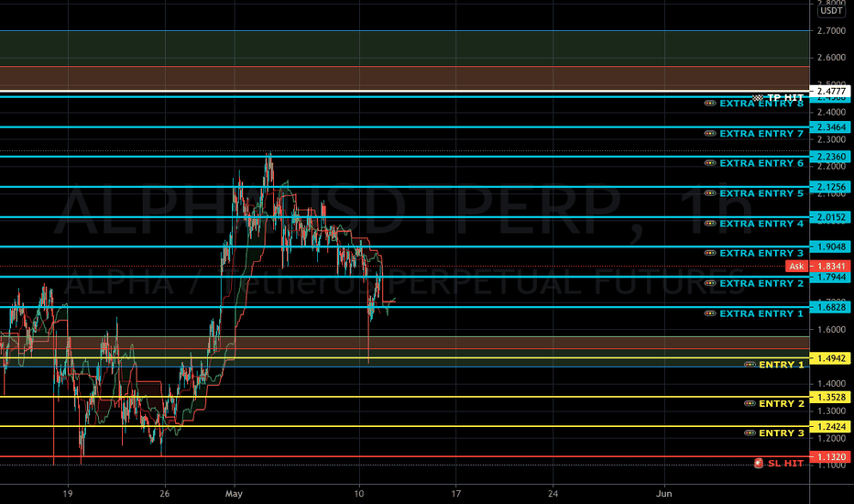Click the date 17 on time axis

pyautogui.click(x=456, y=494)
